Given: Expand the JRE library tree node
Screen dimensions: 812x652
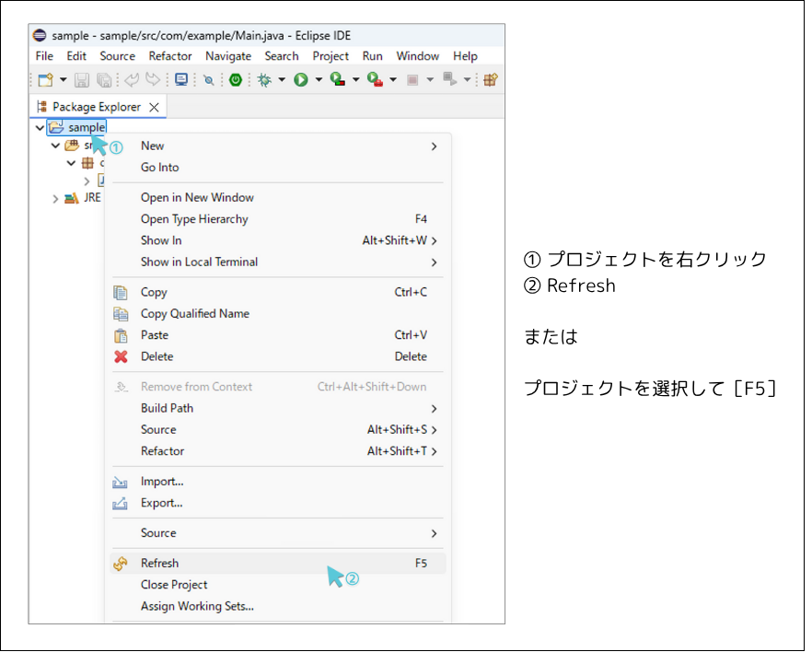Looking at the screenshot, I should (55, 199).
